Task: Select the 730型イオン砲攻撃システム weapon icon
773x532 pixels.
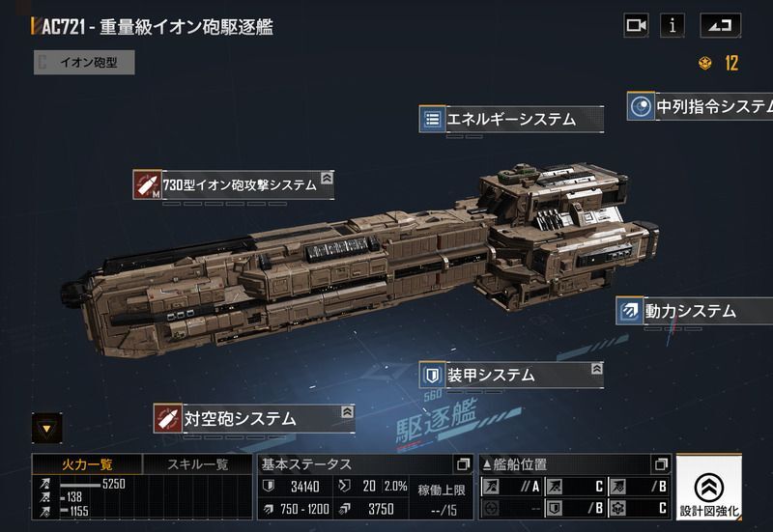Action: point(147,184)
